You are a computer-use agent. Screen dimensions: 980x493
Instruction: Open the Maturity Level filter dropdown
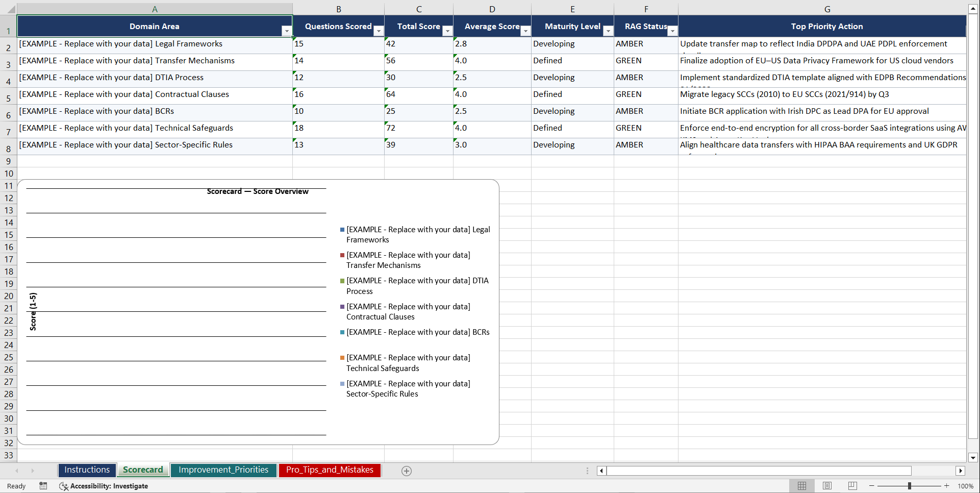(x=608, y=31)
